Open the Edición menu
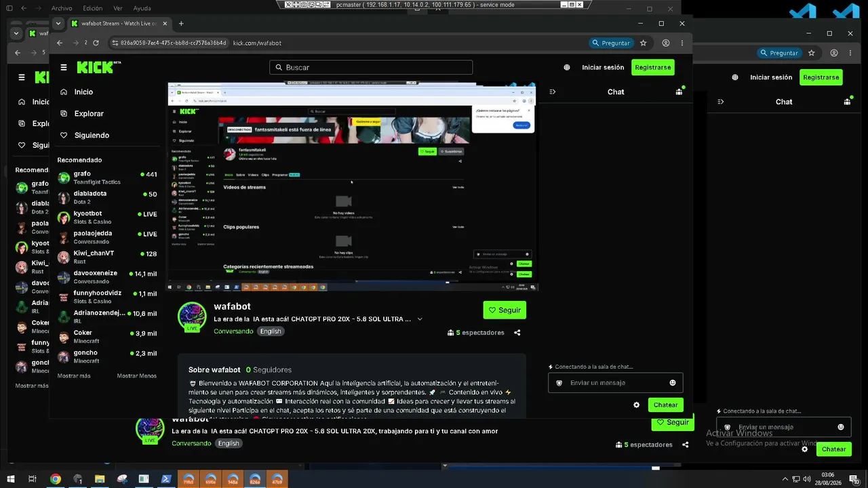868x488 pixels. click(x=92, y=8)
